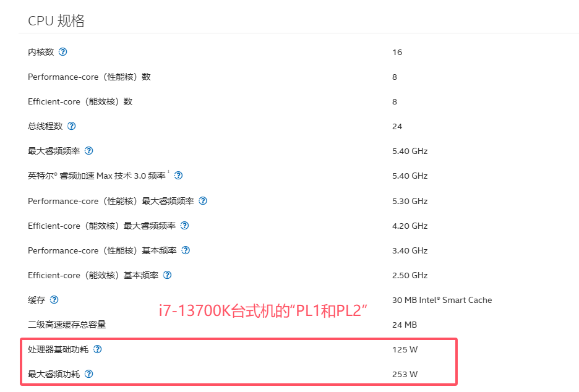579x392 pixels.
Task: Click the 125 W base power value
Action: click(x=405, y=349)
